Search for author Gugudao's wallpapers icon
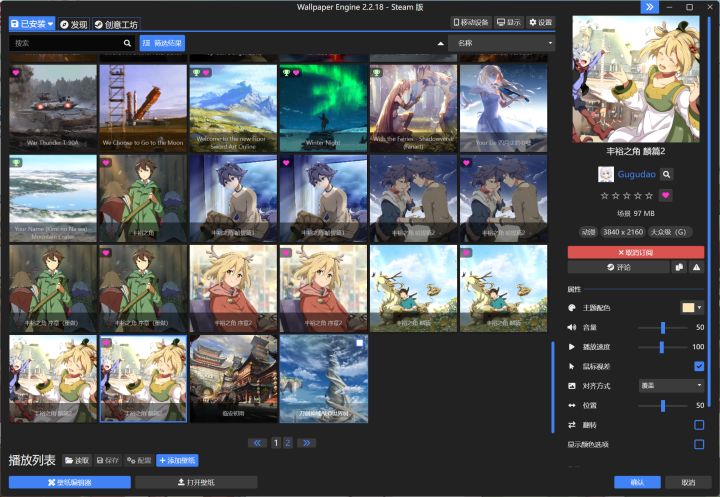This screenshot has height=497, width=720. pyautogui.click(x=667, y=174)
